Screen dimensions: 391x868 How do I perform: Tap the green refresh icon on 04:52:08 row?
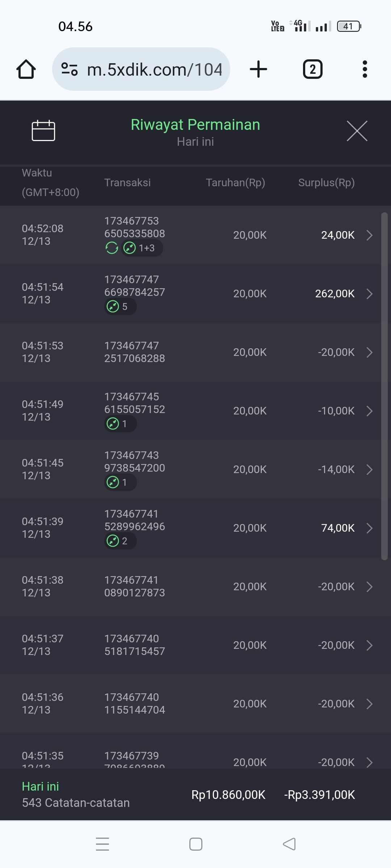click(112, 248)
